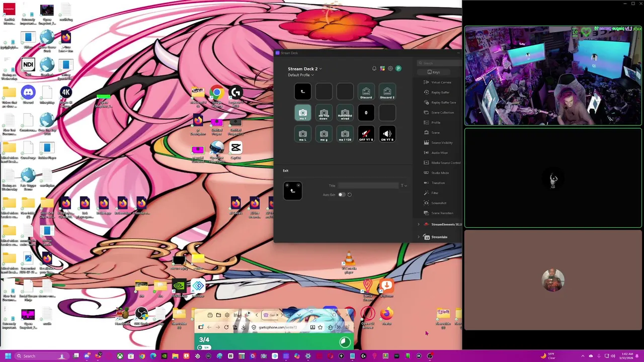Image resolution: width=644 pixels, height=362 pixels.
Task: Select the Profile action in the list
Action: tap(433, 123)
